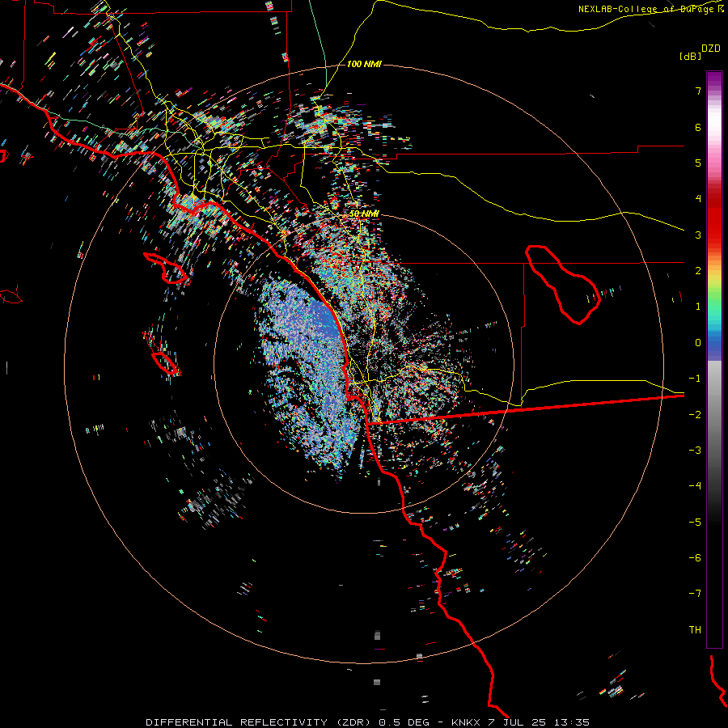Click the KNKX station identifier in the caption
The image size is (728, 728).
[465, 722]
